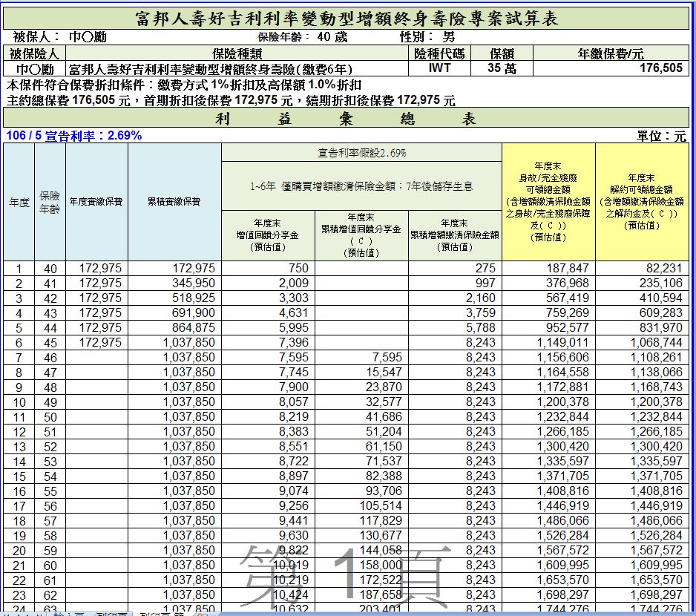
Task: Select the 35 萬 coverage cell
Action: pos(502,68)
